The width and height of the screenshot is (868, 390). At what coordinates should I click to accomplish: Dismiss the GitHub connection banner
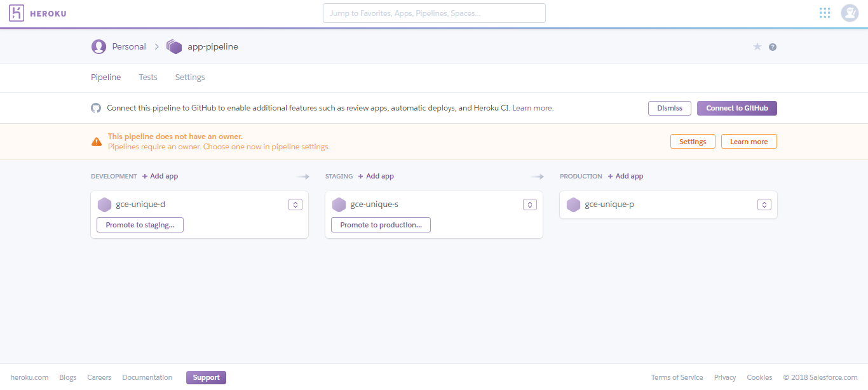[669, 108]
